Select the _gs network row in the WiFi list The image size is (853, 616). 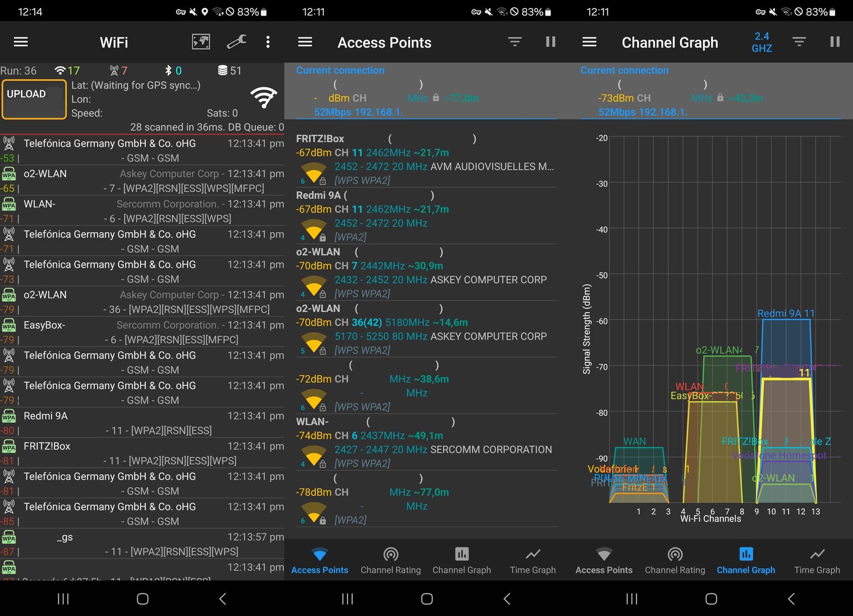142,544
